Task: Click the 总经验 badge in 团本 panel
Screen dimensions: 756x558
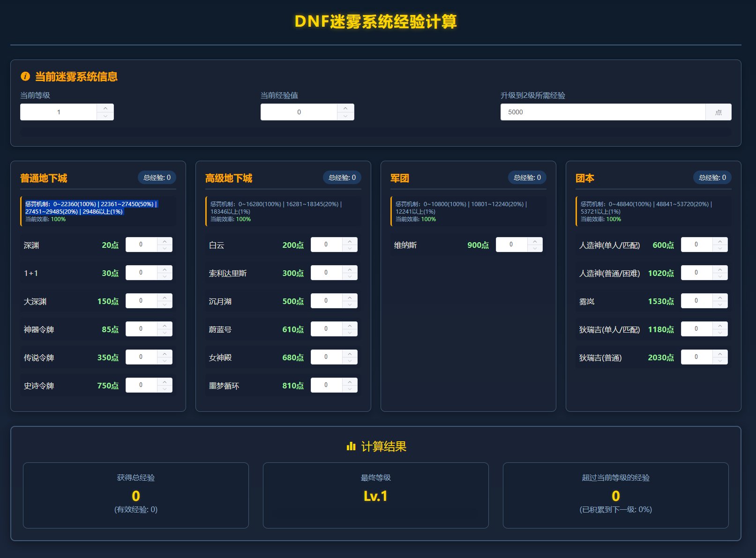Action: click(712, 178)
